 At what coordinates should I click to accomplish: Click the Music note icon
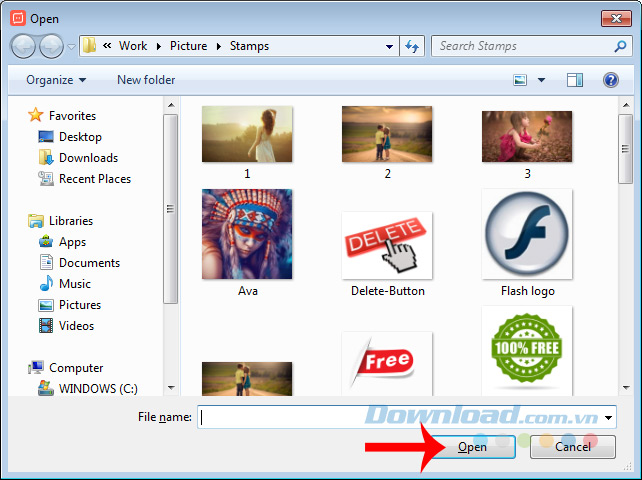(46, 283)
